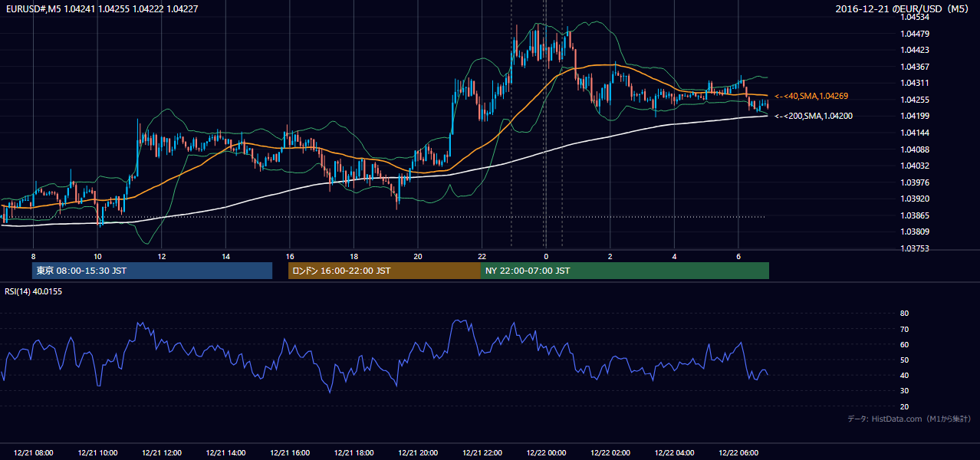Click the 1.03976 price axis label

pos(915,182)
